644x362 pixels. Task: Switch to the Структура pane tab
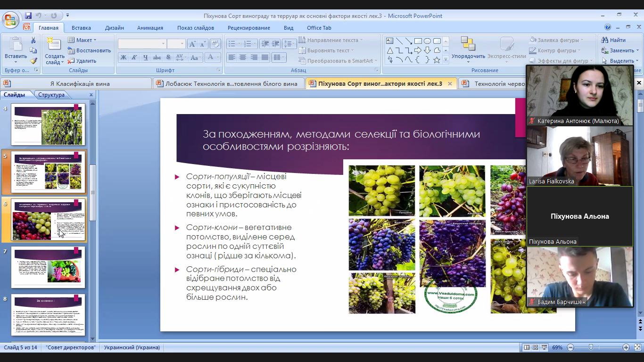(51, 95)
